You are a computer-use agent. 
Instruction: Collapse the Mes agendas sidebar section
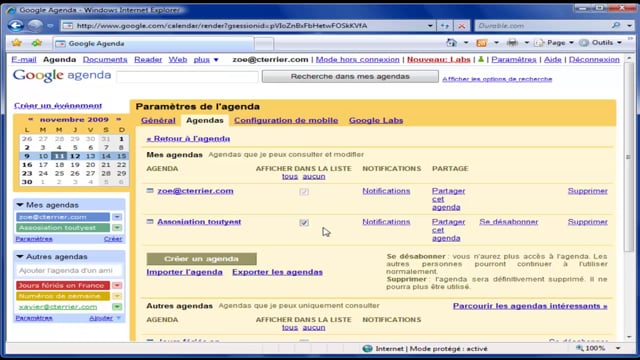[20, 204]
